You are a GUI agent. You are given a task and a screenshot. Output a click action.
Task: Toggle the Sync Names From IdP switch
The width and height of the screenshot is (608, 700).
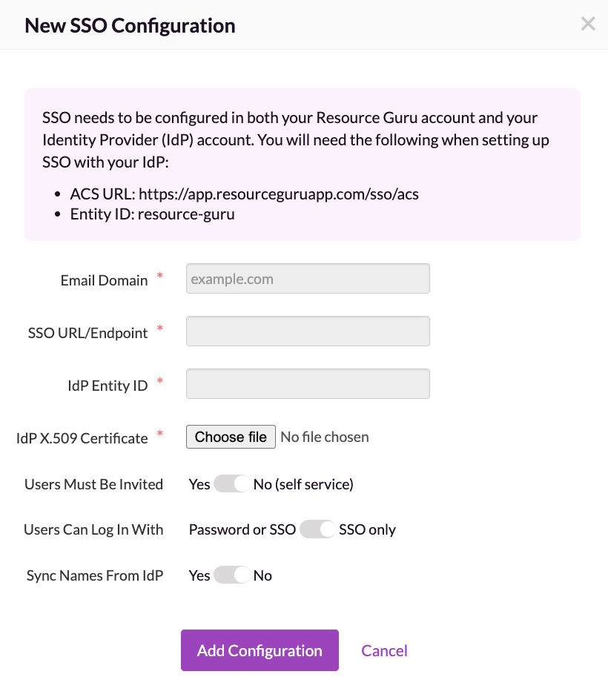[231, 575]
